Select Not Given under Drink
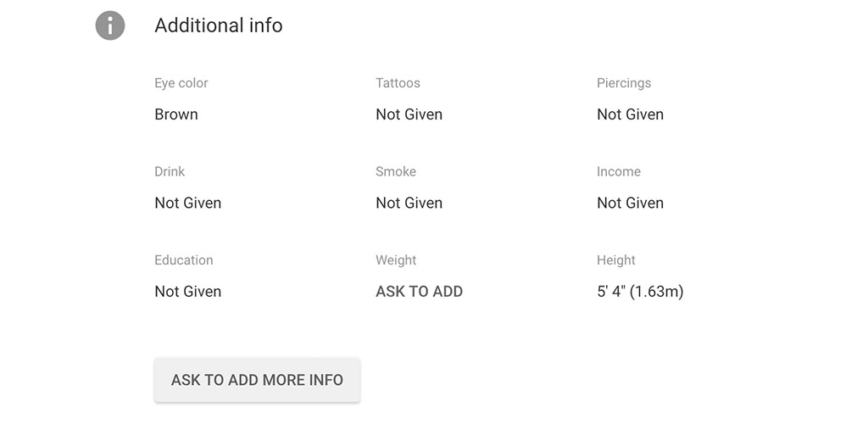The image size is (868, 424). [187, 203]
